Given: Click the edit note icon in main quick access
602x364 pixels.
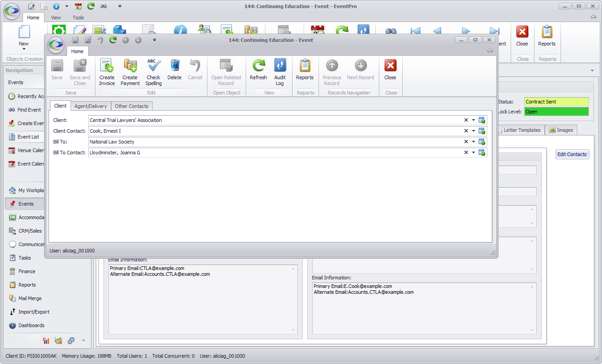Looking at the screenshot, I should pyautogui.click(x=31, y=6).
